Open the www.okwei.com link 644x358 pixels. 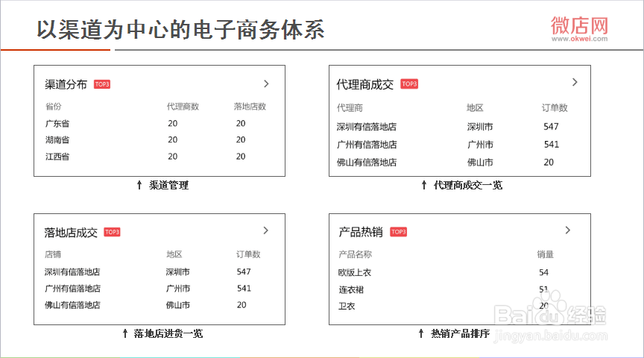(x=579, y=39)
